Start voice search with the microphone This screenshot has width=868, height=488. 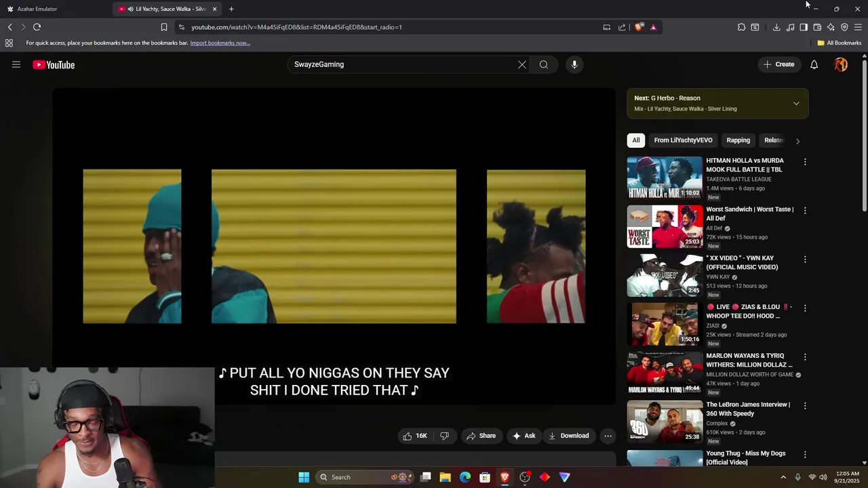[x=574, y=64]
